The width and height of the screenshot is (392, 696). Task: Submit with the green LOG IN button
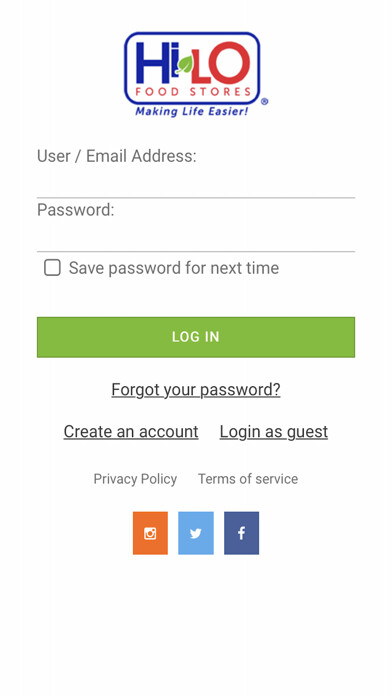196,337
